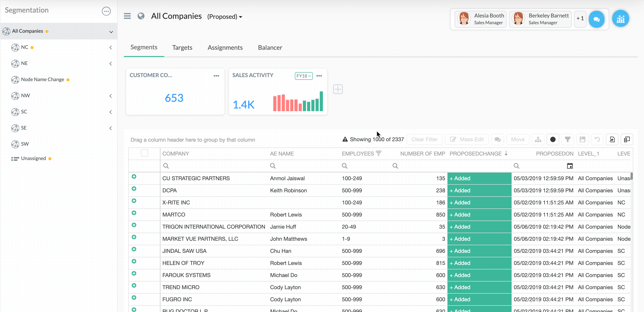The width and height of the screenshot is (644, 312).
Task: Switch to the Targets tab
Action: point(182,48)
